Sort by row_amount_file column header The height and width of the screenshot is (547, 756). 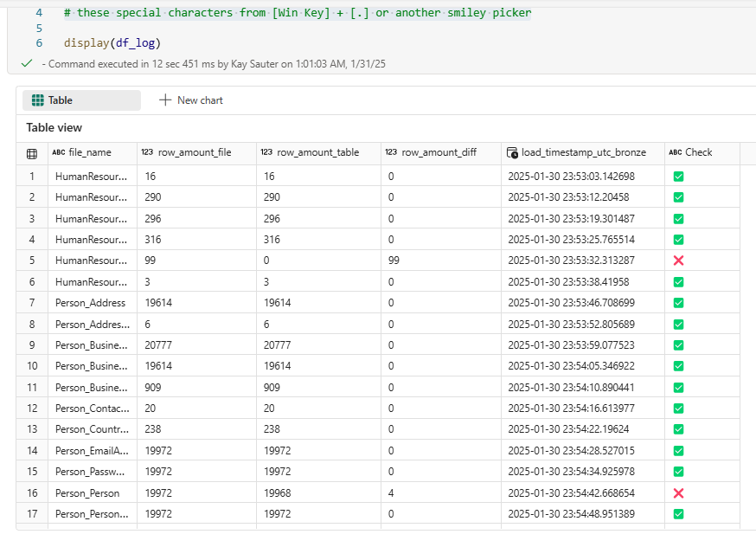click(x=194, y=153)
